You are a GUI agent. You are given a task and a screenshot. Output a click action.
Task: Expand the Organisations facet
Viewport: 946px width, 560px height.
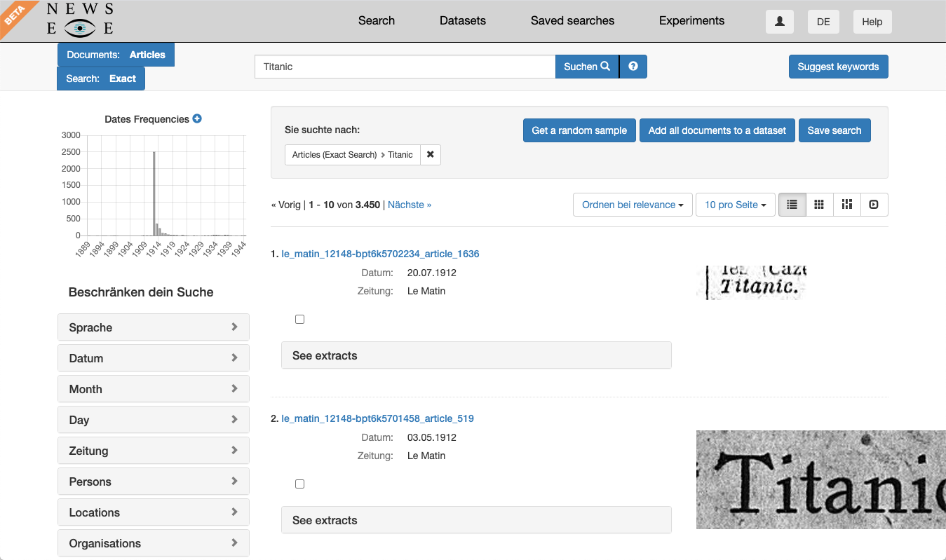(154, 543)
